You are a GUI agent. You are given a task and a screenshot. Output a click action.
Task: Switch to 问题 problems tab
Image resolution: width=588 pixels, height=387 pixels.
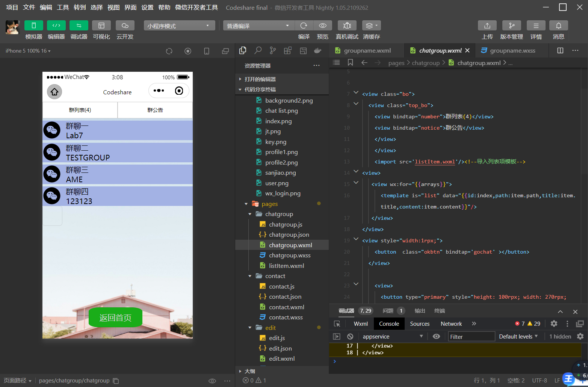[x=388, y=311]
